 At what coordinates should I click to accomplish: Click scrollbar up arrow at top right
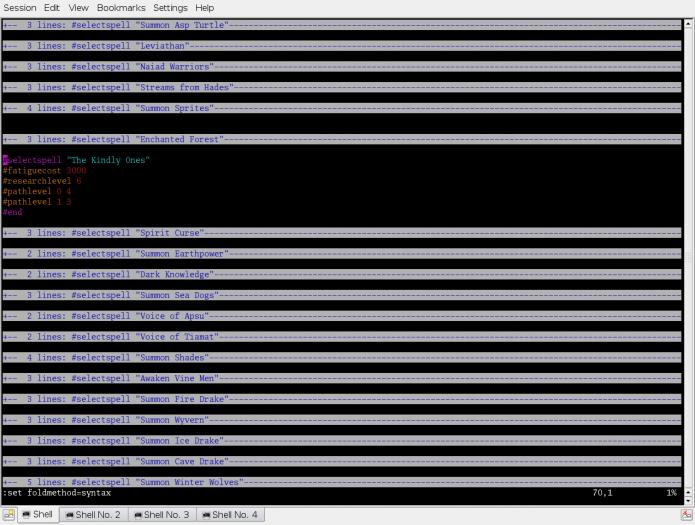click(687, 23)
